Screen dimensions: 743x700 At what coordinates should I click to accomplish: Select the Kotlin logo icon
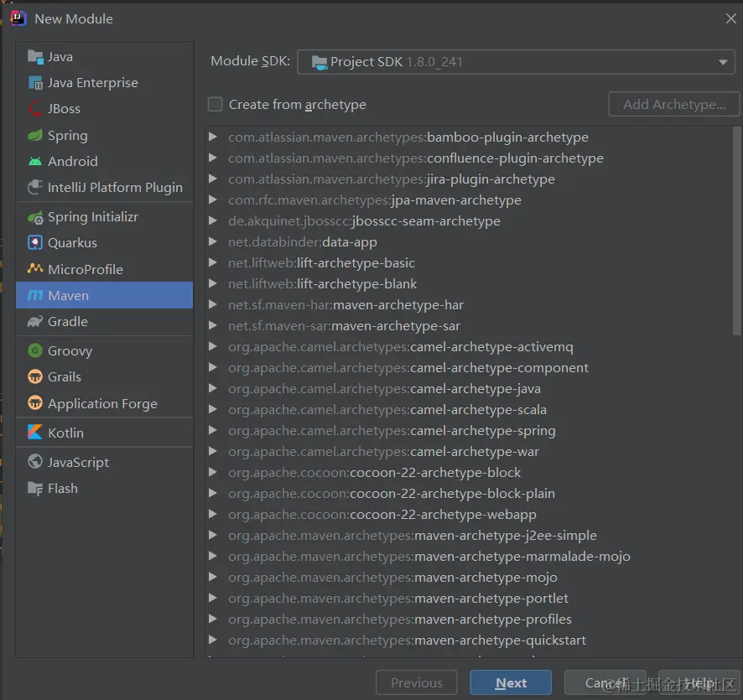[x=34, y=433]
